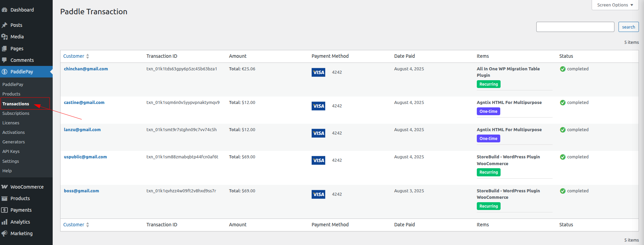Image resolution: width=644 pixels, height=245 pixels.
Task: Click the PaddlePay dollar icon
Action: [x=4, y=72]
